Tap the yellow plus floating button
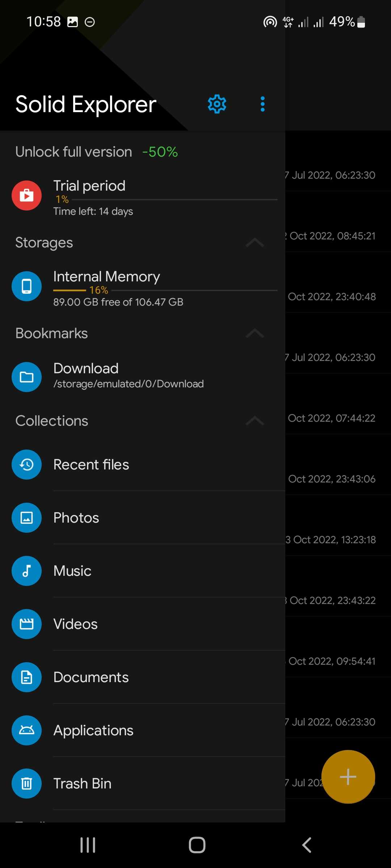This screenshot has width=391, height=868. [348, 777]
